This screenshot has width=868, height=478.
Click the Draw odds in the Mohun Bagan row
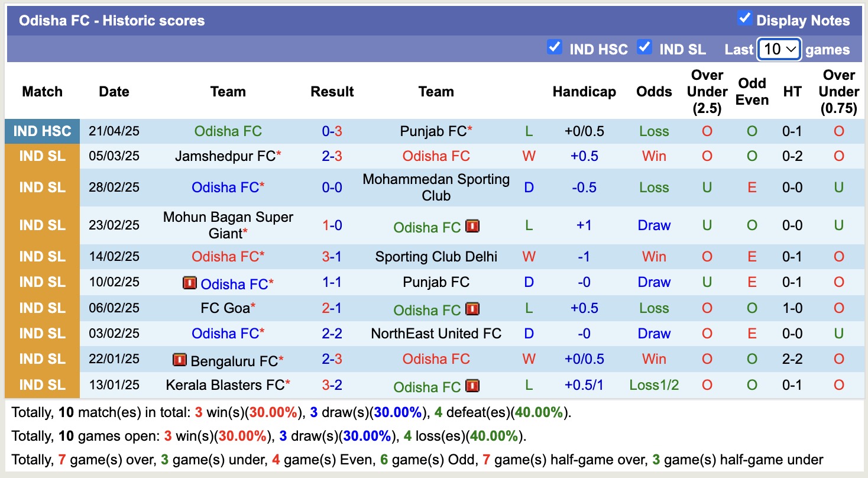(x=653, y=225)
